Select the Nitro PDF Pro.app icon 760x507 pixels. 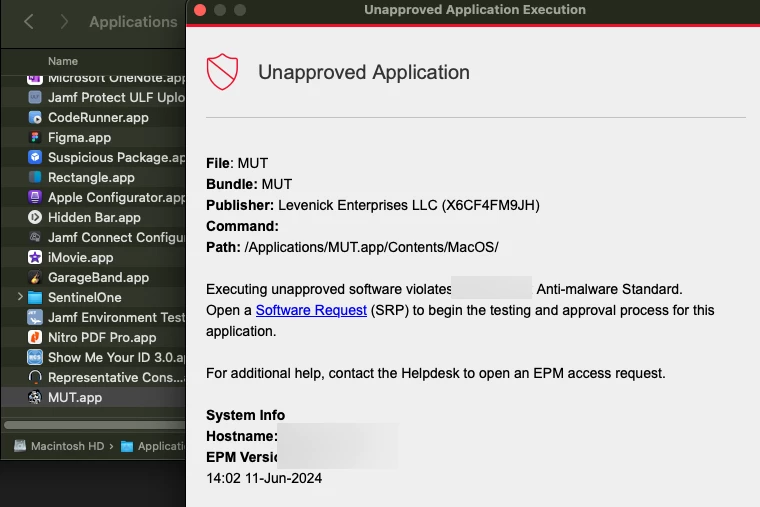[34, 337]
